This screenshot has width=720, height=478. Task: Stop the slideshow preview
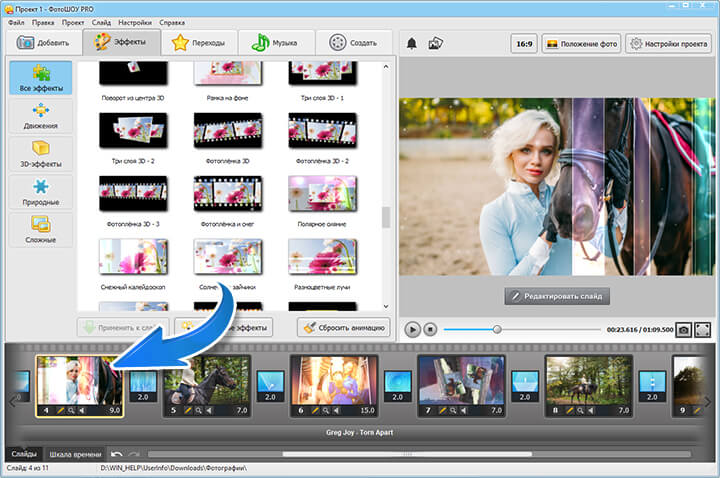tap(430, 329)
